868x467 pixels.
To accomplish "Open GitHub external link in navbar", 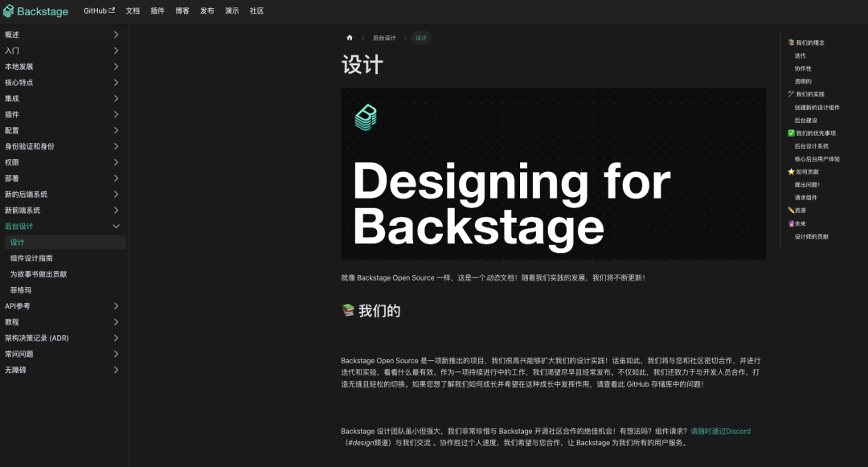I will click(99, 11).
